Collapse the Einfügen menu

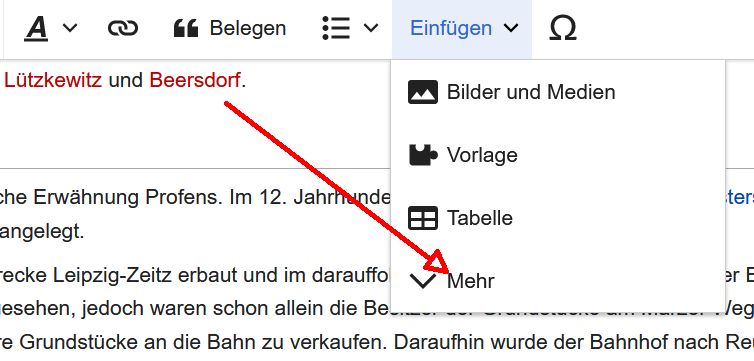pyautogui.click(x=462, y=28)
